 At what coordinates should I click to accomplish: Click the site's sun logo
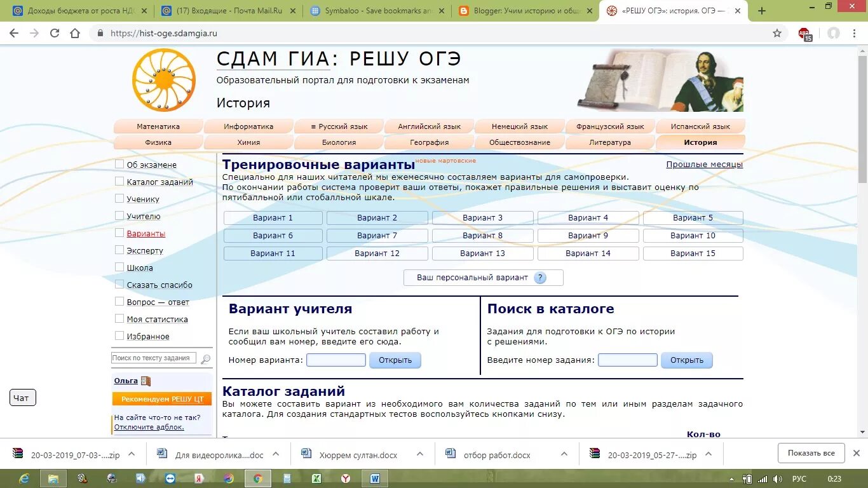(164, 80)
